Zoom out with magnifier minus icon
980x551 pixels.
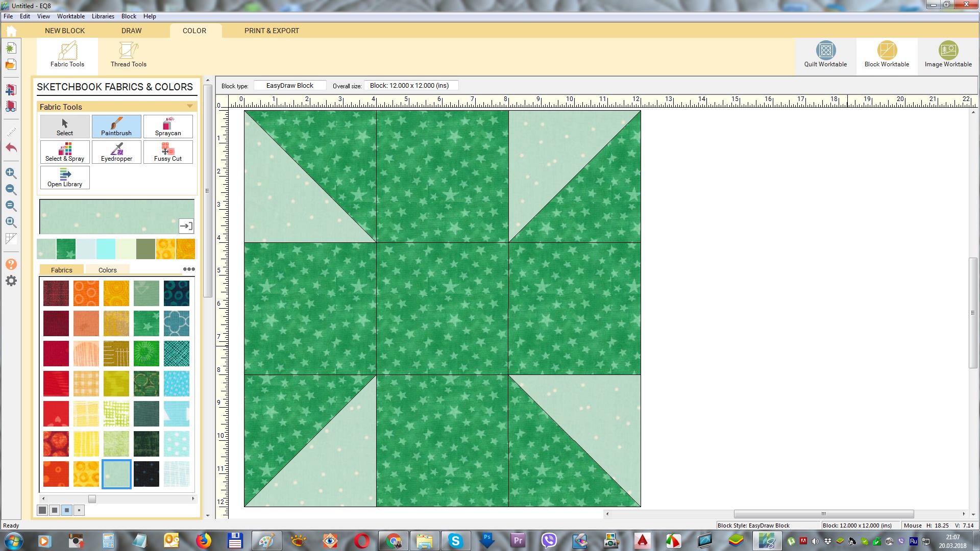11,189
